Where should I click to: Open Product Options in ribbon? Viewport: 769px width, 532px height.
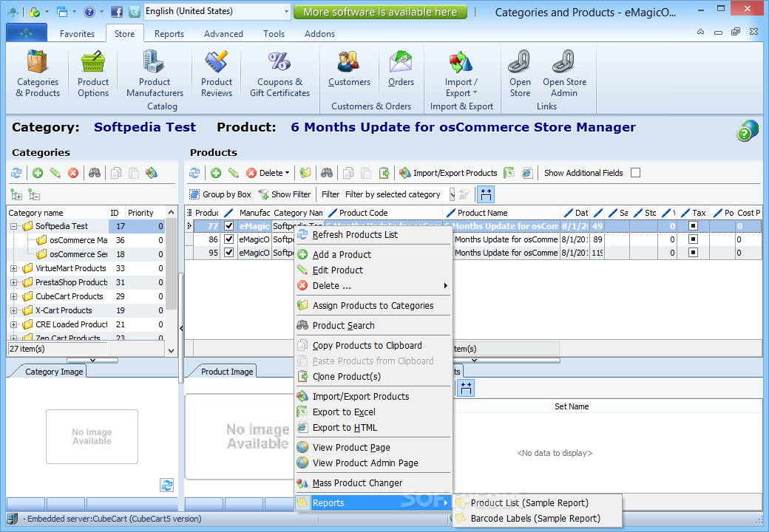93,74
